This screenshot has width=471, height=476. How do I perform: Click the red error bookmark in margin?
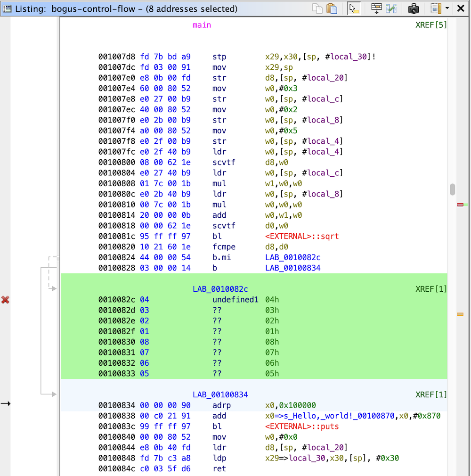tap(6, 300)
